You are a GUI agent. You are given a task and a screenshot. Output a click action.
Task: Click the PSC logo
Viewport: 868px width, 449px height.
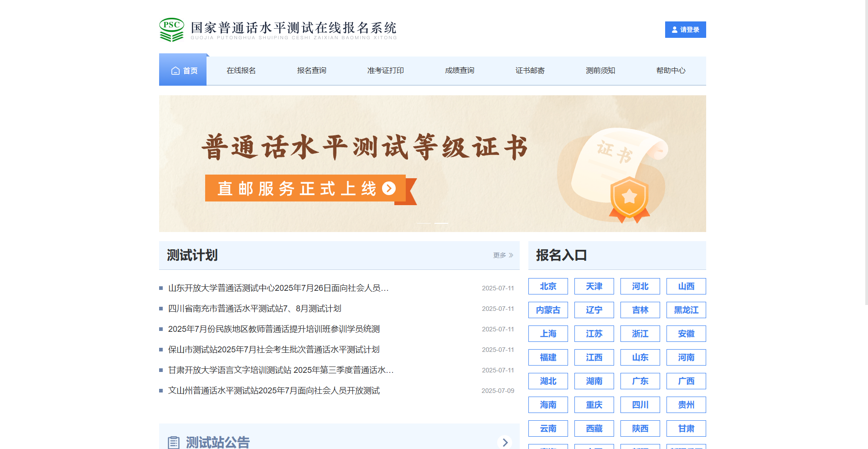pyautogui.click(x=171, y=29)
